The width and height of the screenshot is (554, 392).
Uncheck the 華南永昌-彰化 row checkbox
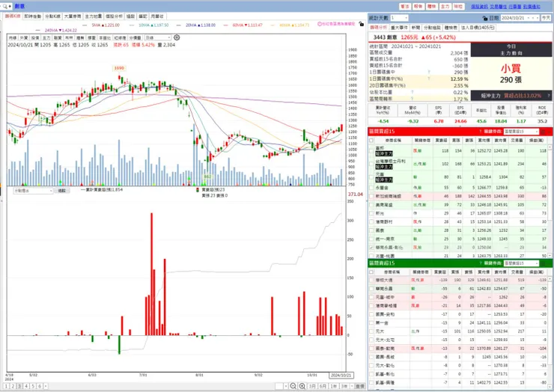[x=371, y=247]
